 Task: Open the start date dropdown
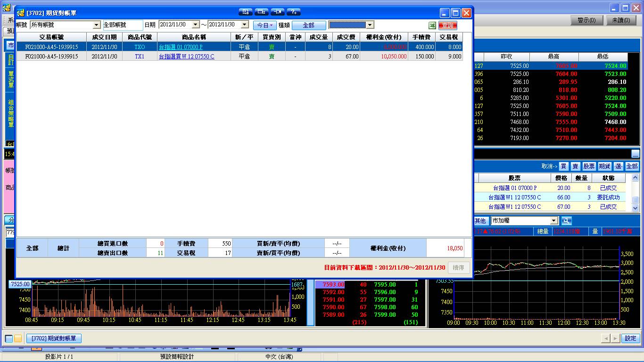pyautogui.click(x=196, y=25)
